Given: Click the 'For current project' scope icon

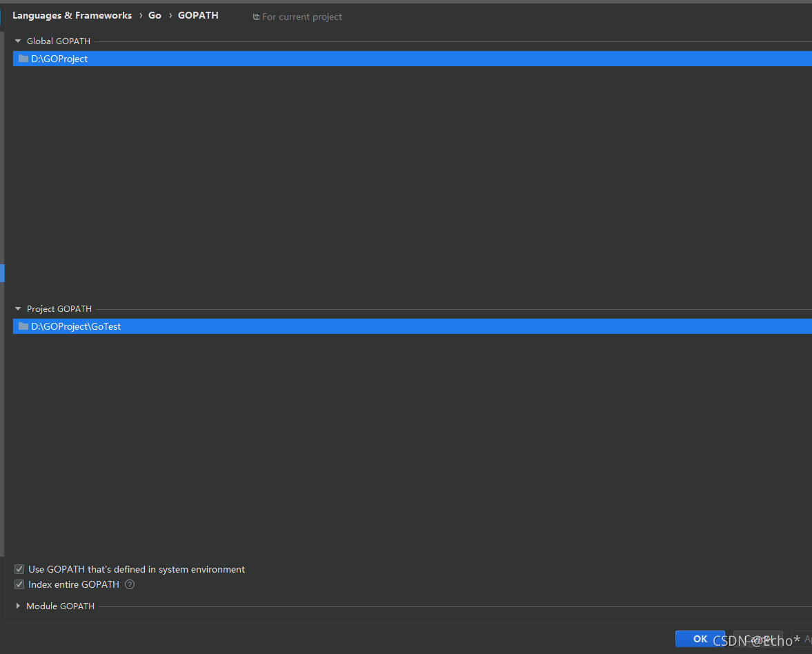Looking at the screenshot, I should pos(257,17).
